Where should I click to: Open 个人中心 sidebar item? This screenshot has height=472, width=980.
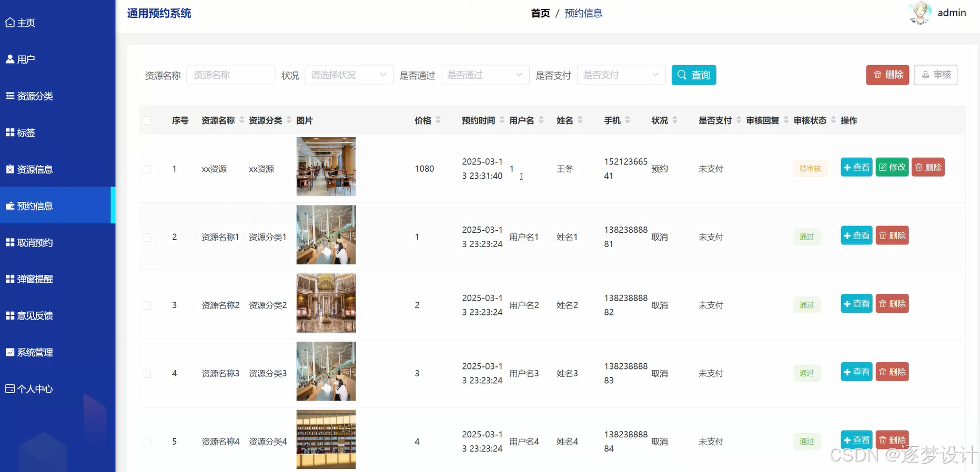[57, 389]
